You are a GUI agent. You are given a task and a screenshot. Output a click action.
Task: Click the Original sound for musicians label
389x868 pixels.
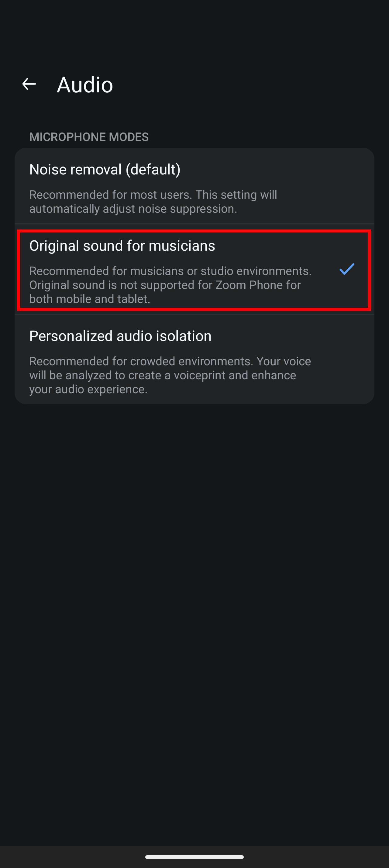click(122, 246)
